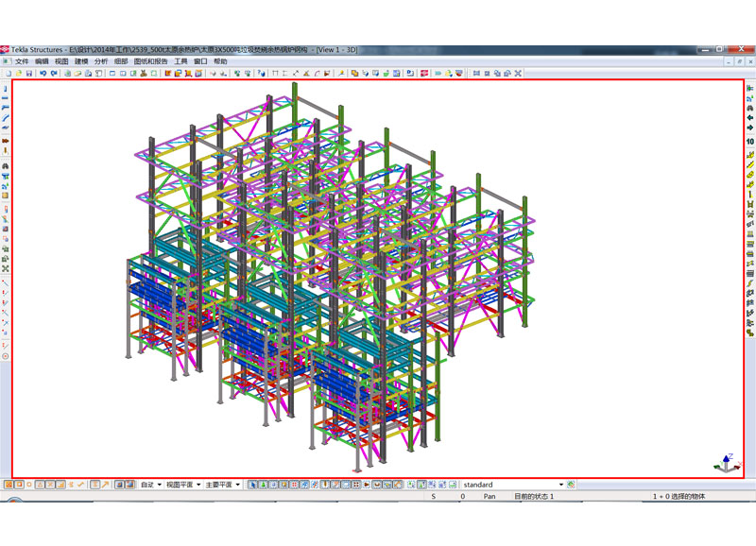756x546 pixels.
Task: Toggle the first snap switch in bottom-left toolbar
Action: 8,485
